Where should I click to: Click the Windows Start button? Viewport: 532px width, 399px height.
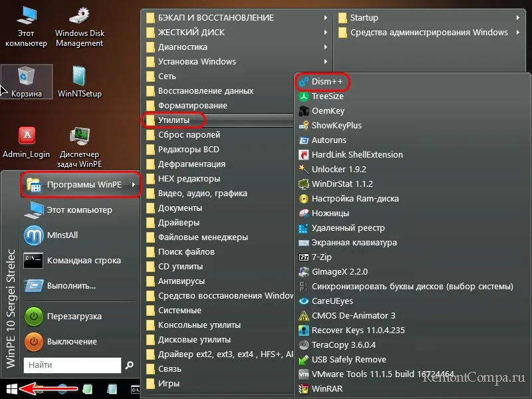11,389
